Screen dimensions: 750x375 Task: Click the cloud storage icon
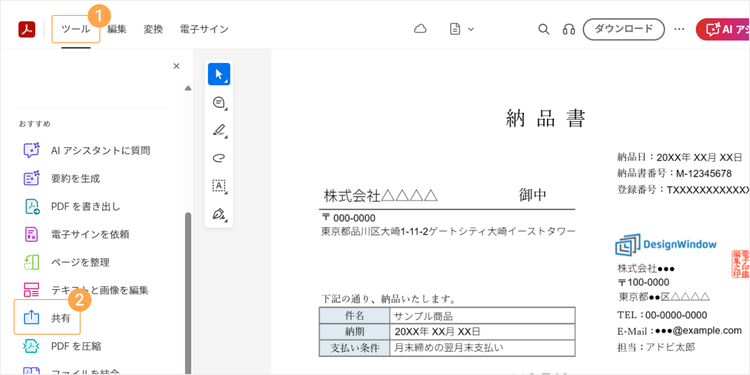click(420, 29)
